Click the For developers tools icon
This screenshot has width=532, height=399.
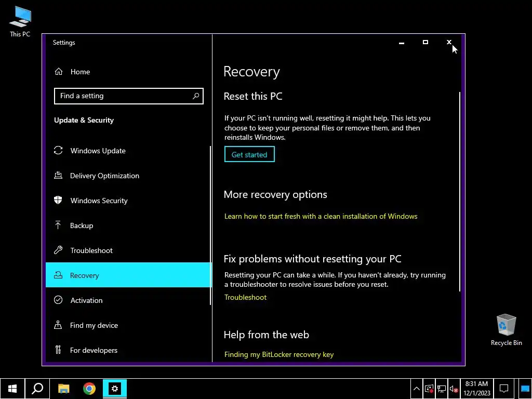click(58, 350)
